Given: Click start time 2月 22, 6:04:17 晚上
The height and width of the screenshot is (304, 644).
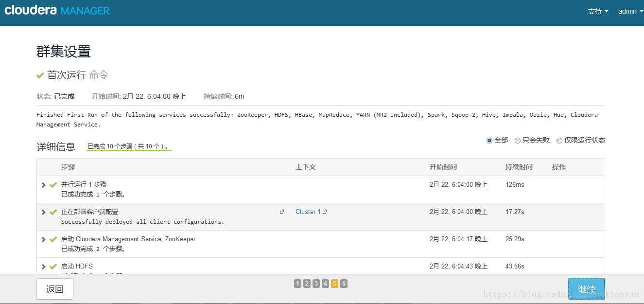Looking at the screenshot, I should click(x=458, y=239).
